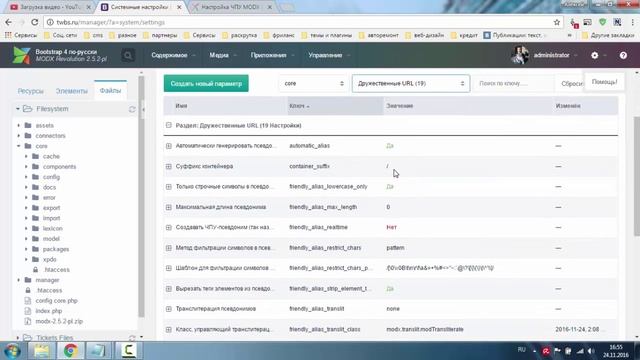Open the Windows Start menu
The width and height of the screenshot is (640, 360).
[x=12, y=351]
